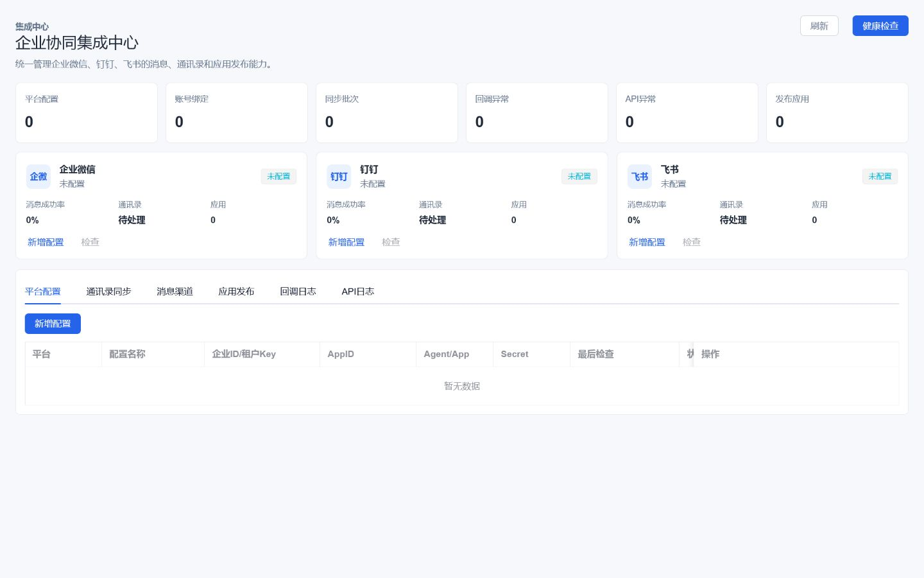This screenshot has width=924, height=578.
Task: Click 新增配置 link in 钉钉 card
Action: pos(346,242)
